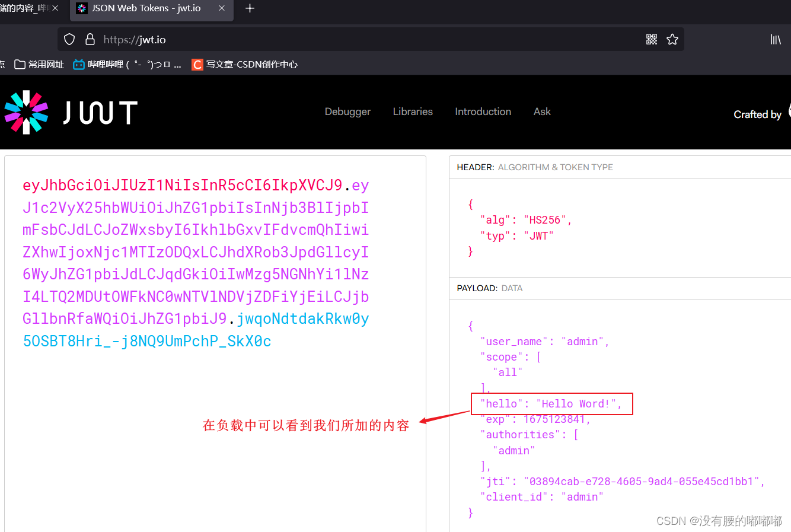Click the "exp": 1675123841 payload line
The image size is (791, 532).
click(x=535, y=419)
